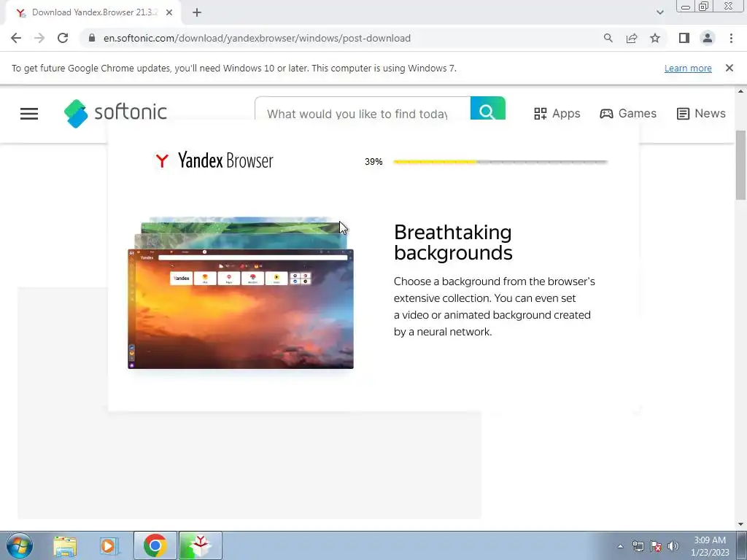Open the taskbar clock and date
Viewport: 747px width, 560px height.
click(710, 546)
